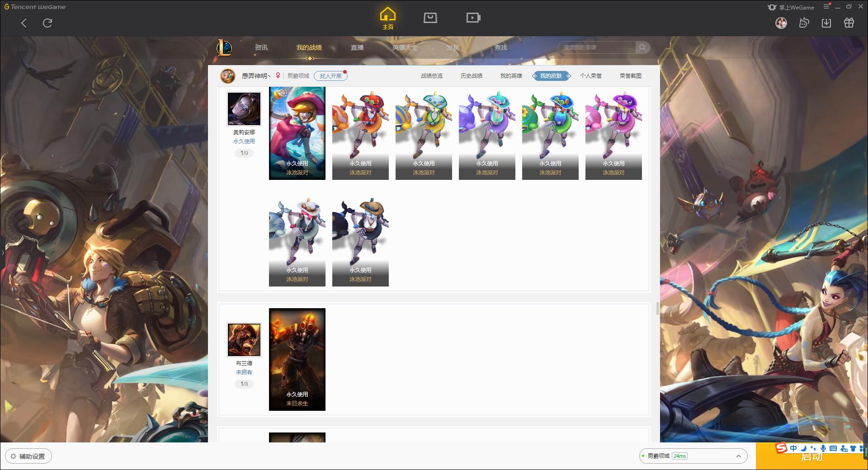Screen dimensions: 868x470
Task: Click the 奥莉安娜 champion portrait
Action: coord(244,109)
